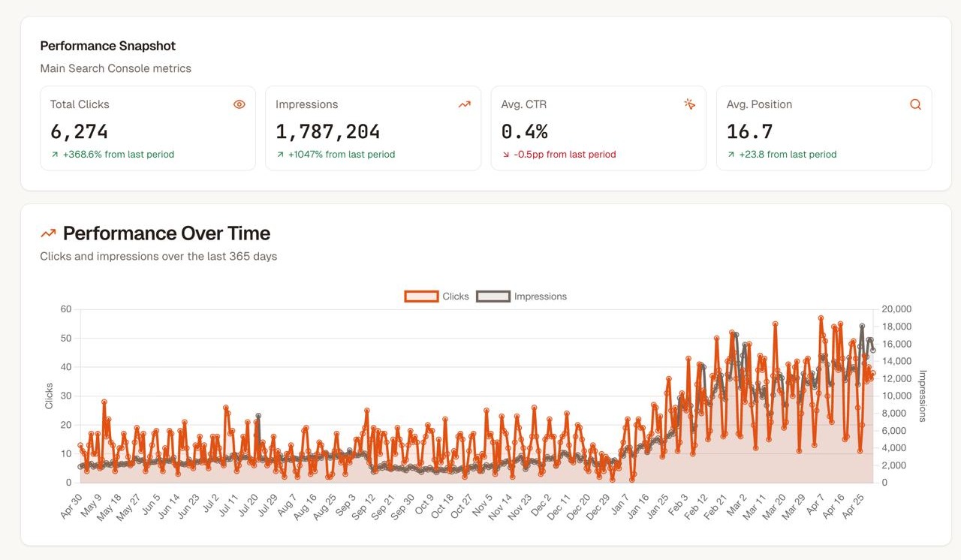961x560 pixels.
Task: Click the Performance Over Time heading
Action: point(167,233)
